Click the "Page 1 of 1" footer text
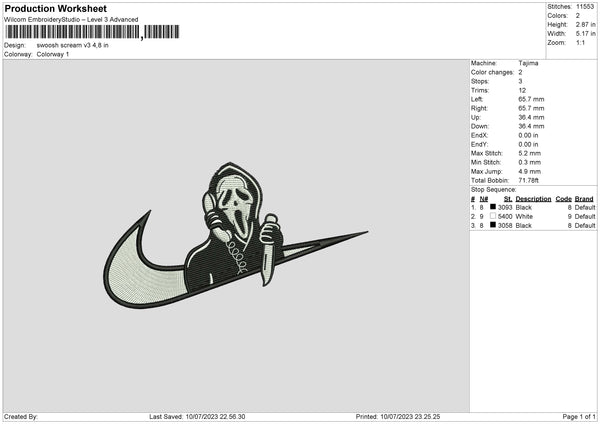This screenshot has width=600, height=424. click(x=579, y=416)
